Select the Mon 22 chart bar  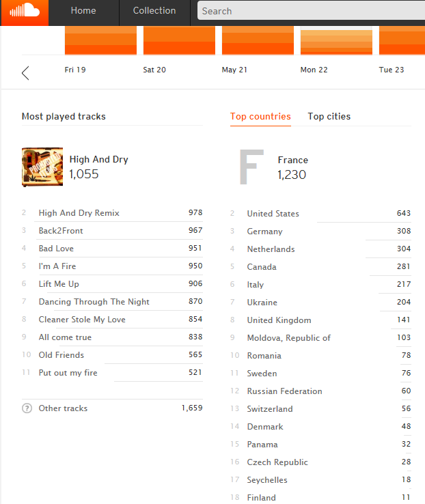(336, 42)
